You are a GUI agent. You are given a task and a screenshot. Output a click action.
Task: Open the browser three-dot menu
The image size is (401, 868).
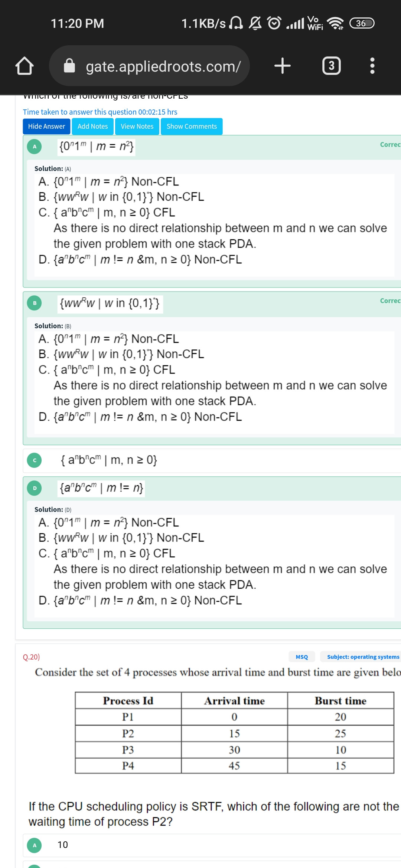click(372, 66)
